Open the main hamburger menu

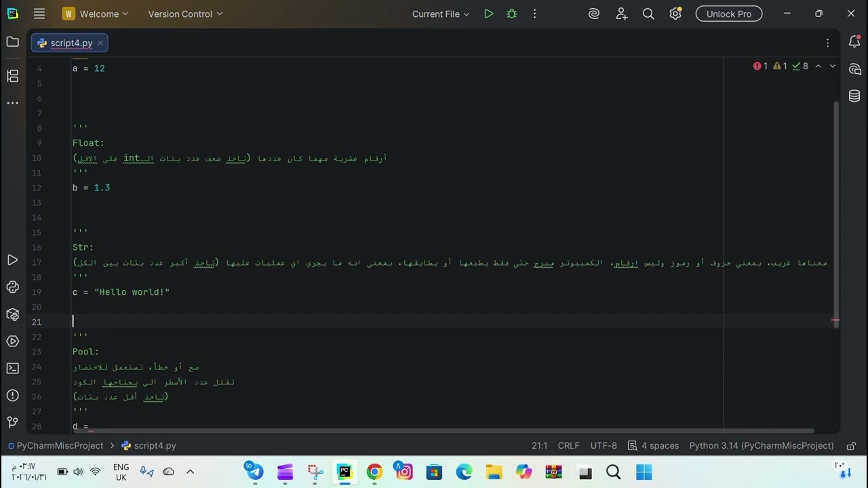coord(39,14)
